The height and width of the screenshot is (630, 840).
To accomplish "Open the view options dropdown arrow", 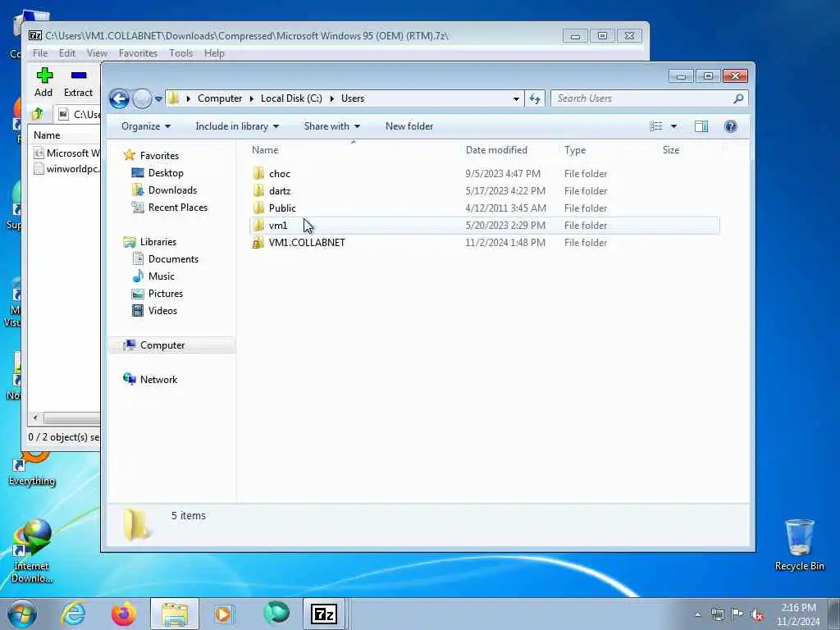I will point(674,126).
